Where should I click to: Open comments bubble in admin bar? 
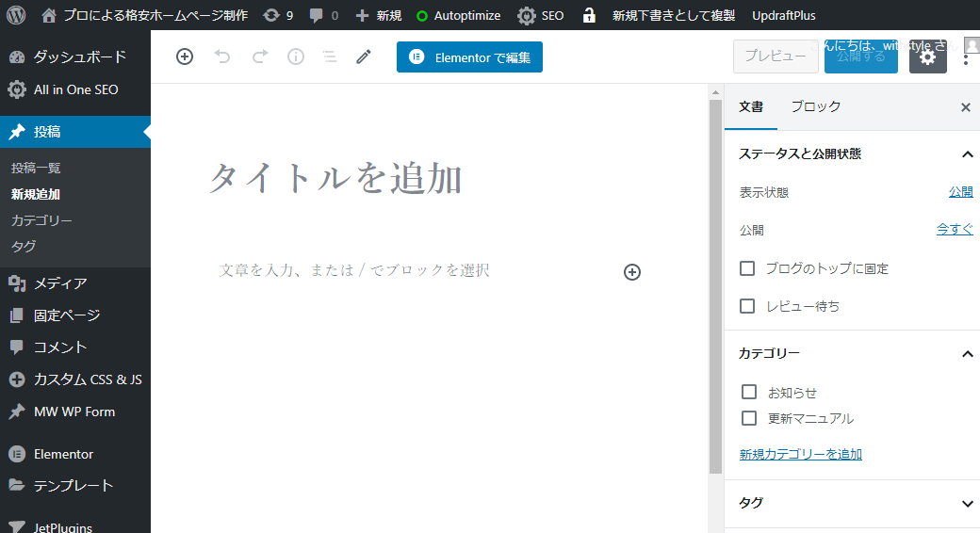coord(324,15)
